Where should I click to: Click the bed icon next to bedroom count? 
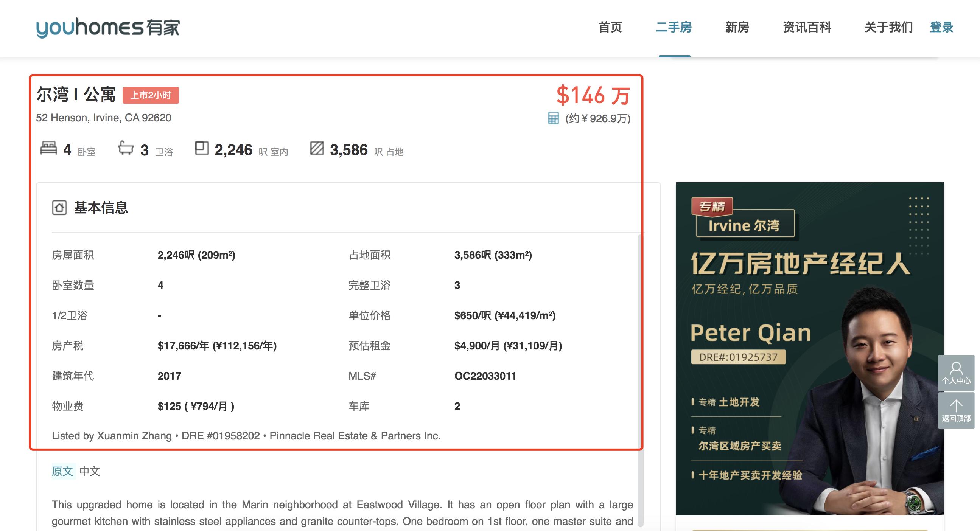click(x=49, y=148)
